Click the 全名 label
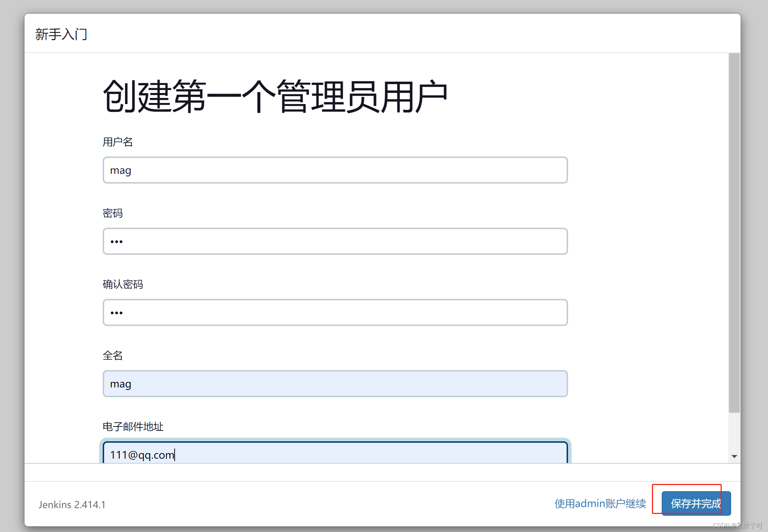 [x=113, y=356]
